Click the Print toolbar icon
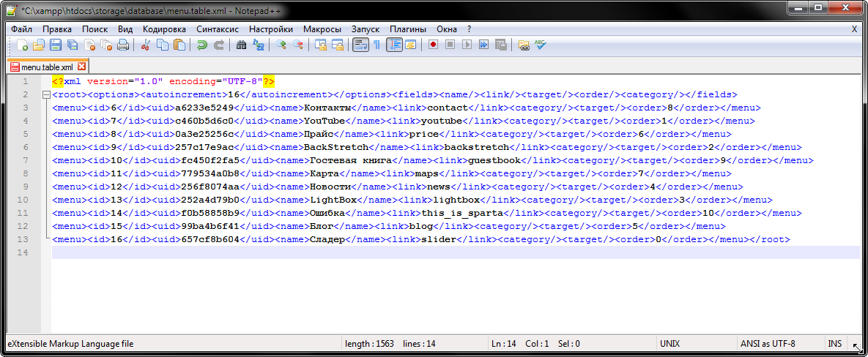The image size is (868, 357). (123, 45)
